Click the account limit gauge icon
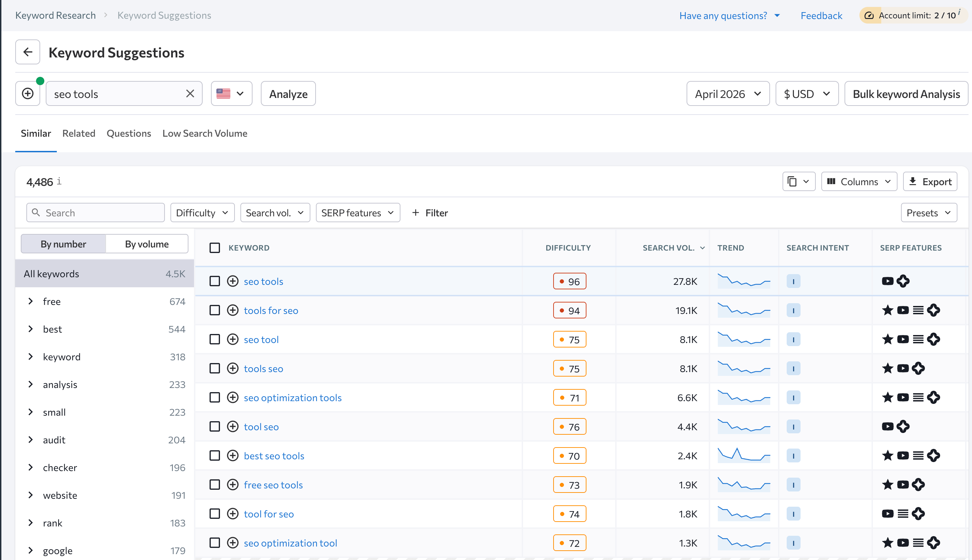The width and height of the screenshot is (972, 560). tap(869, 15)
